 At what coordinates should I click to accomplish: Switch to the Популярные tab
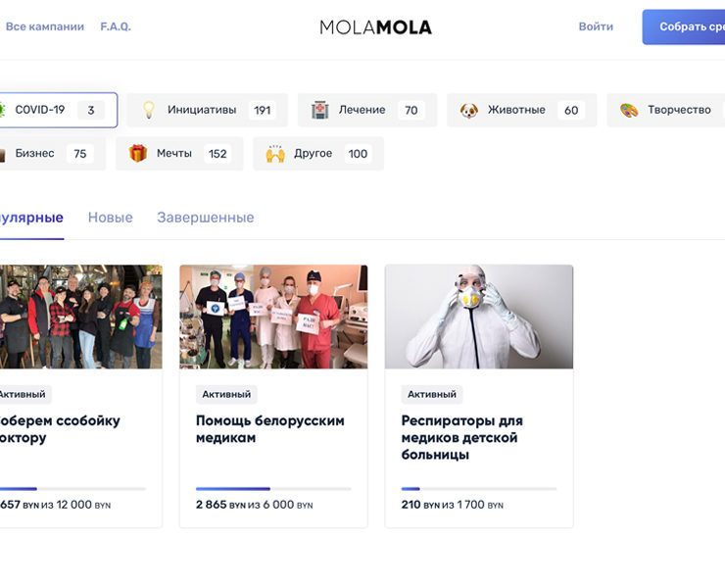pyautogui.click(x=31, y=218)
